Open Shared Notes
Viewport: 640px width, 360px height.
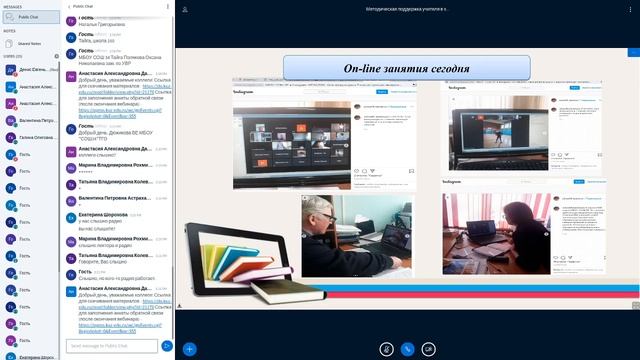coord(29,43)
